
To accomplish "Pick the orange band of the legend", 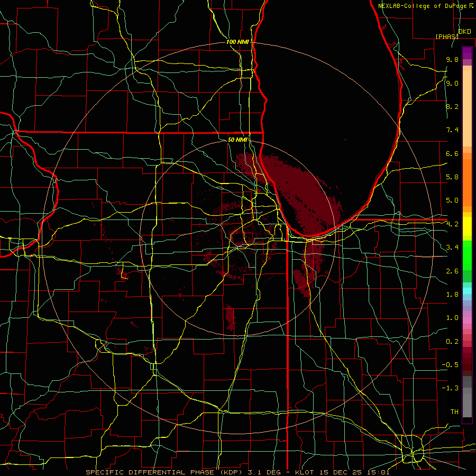I will tap(467, 182).
